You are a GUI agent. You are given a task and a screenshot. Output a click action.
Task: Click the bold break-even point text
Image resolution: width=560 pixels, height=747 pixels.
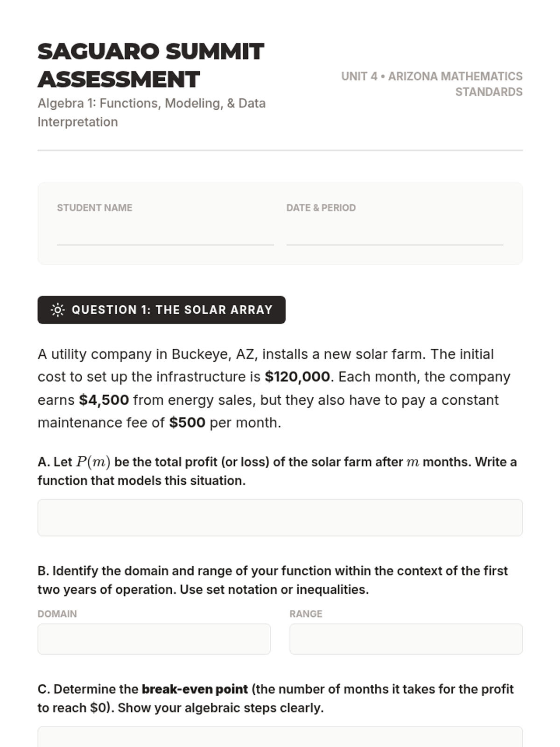point(195,690)
